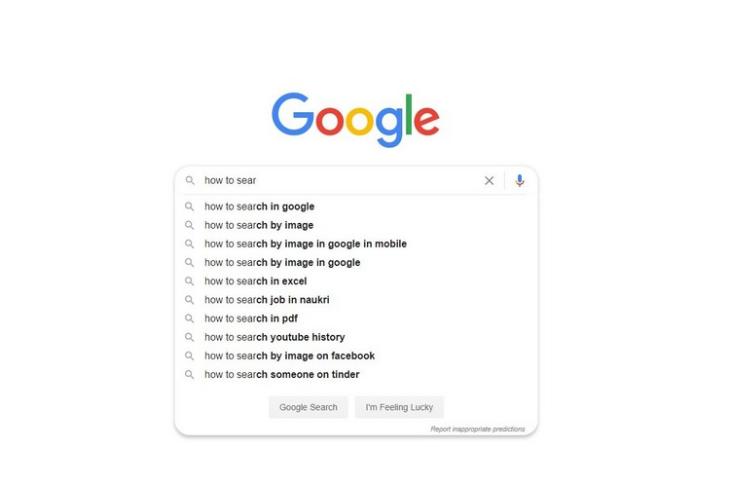The width and height of the screenshot is (730, 487).
Task: Click magnifier icon beside 'search youtube history'
Action: (189, 337)
